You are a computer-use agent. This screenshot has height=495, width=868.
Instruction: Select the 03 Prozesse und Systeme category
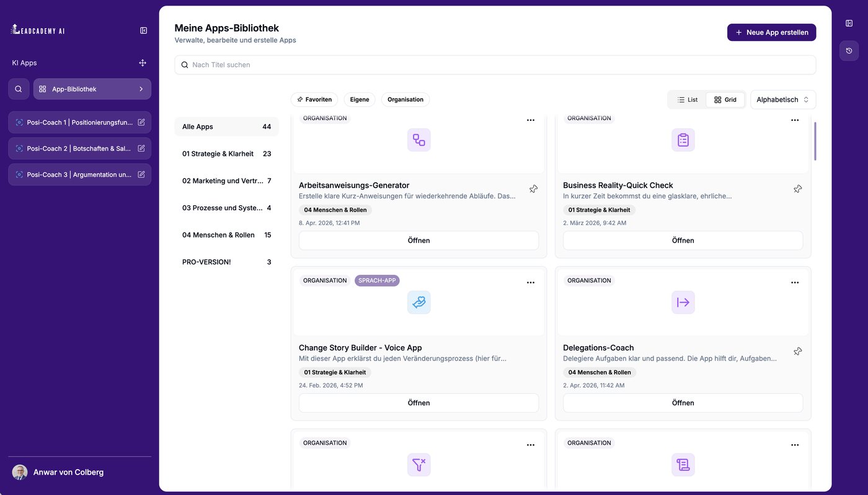pos(227,208)
